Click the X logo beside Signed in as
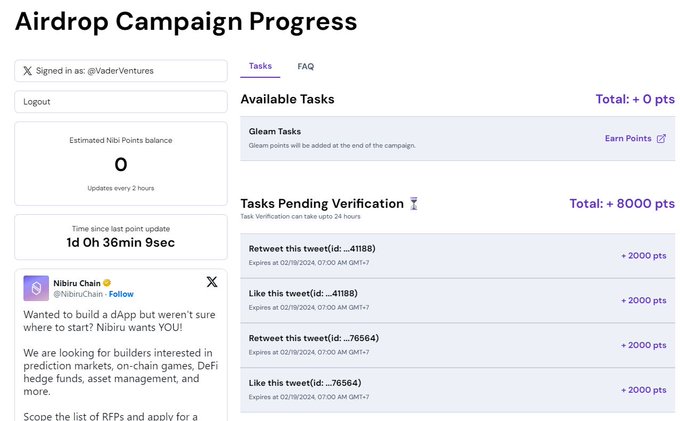Image resolution: width=680 pixels, height=421 pixels. click(x=27, y=71)
